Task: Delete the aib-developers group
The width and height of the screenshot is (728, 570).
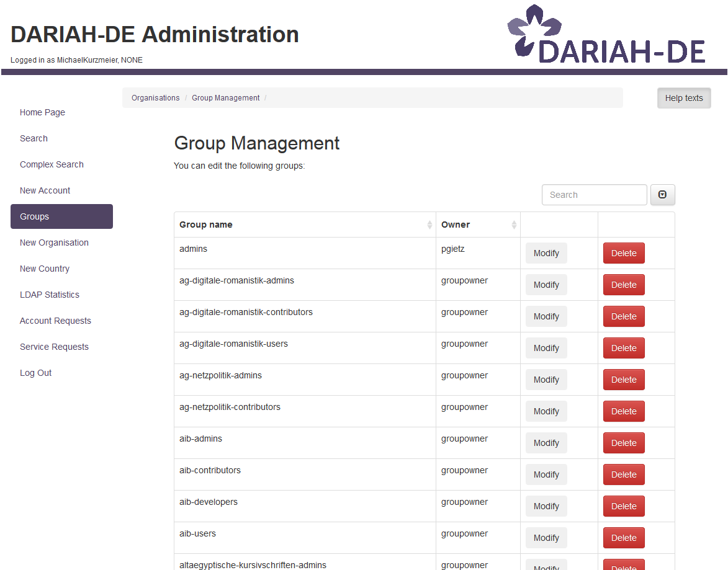Action: 624,506
